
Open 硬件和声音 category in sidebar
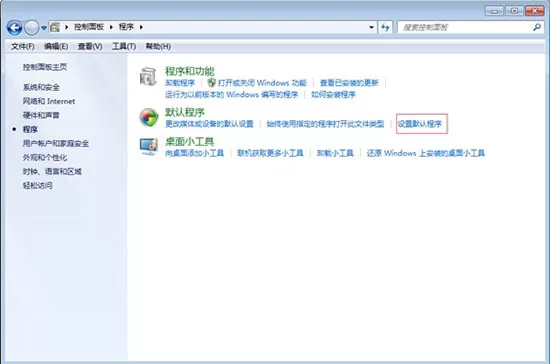41,115
